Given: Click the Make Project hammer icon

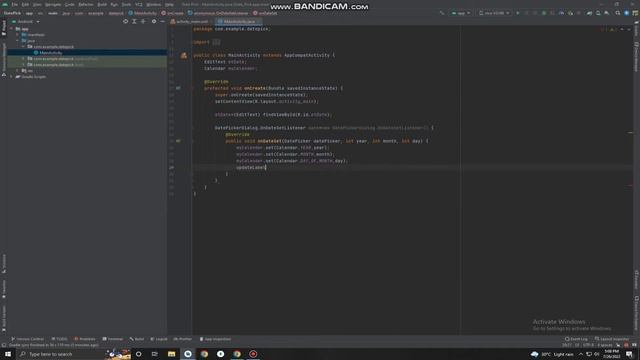Looking at the screenshot, I should tap(442, 13).
